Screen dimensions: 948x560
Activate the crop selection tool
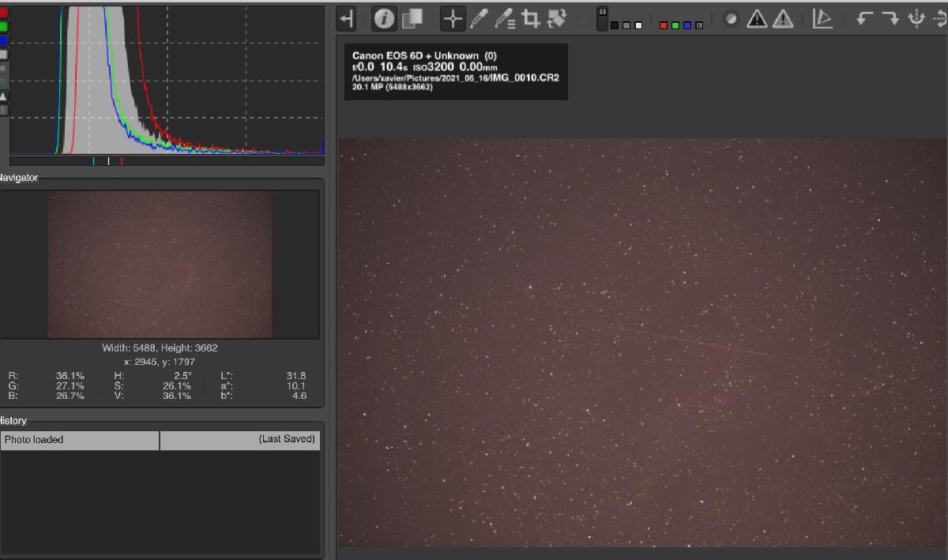click(x=531, y=19)
